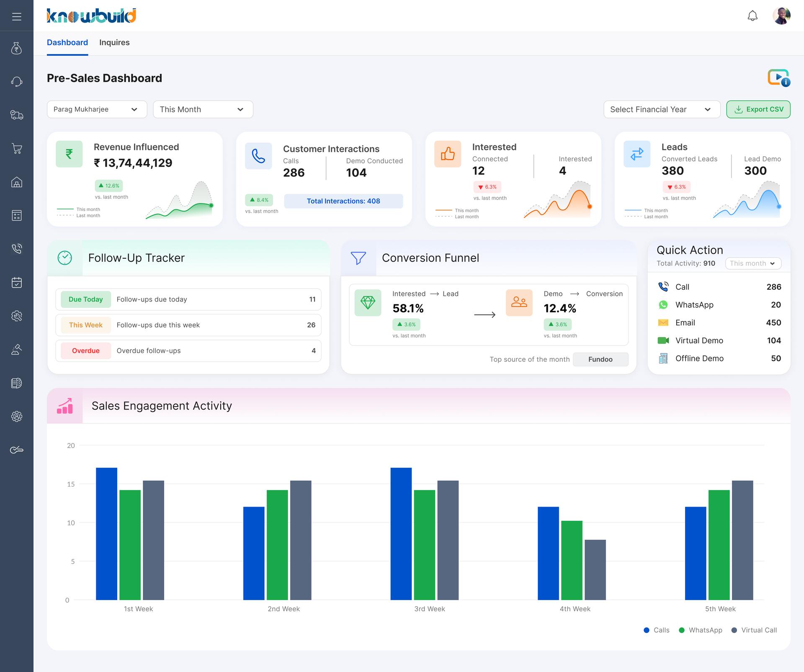Open the This Week follow-ups row
This screenshot has width=804, height=672.
tap(188, 325)
